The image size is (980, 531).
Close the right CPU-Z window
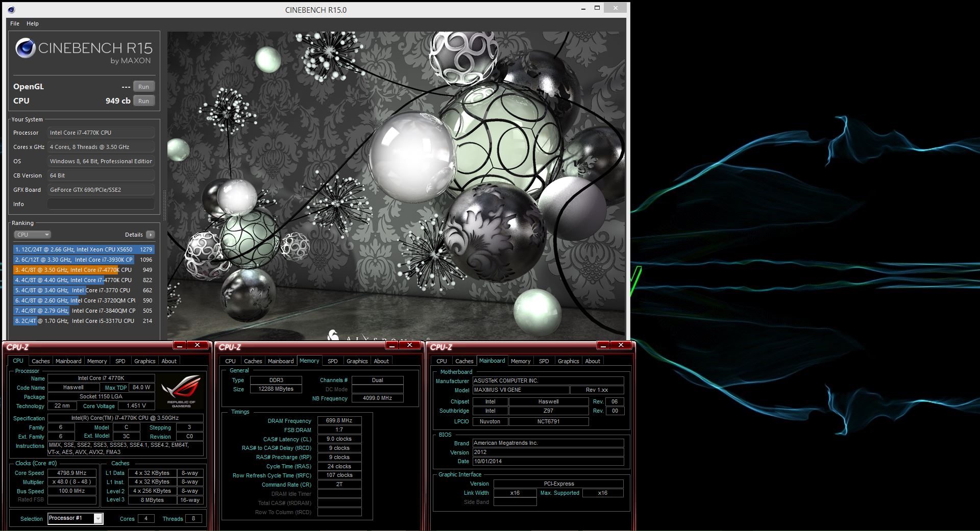(621, 345)
